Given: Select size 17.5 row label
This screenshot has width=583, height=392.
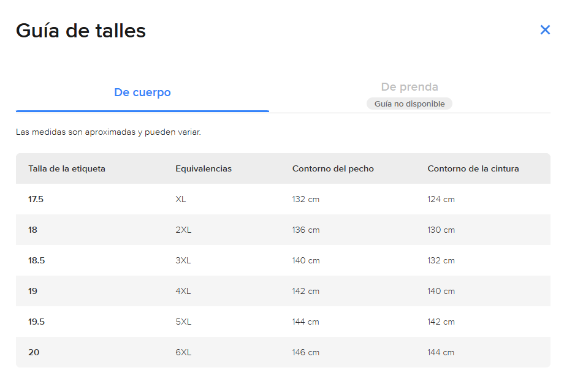Looking at the screenshot, I should pyautogui.click(x=36, y=199).
